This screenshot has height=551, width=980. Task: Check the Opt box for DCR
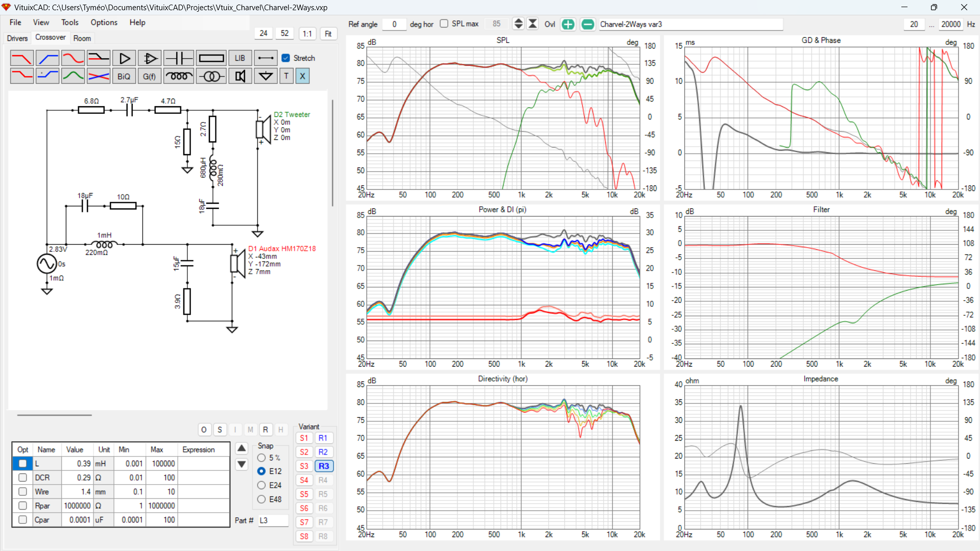pos(22,477)
